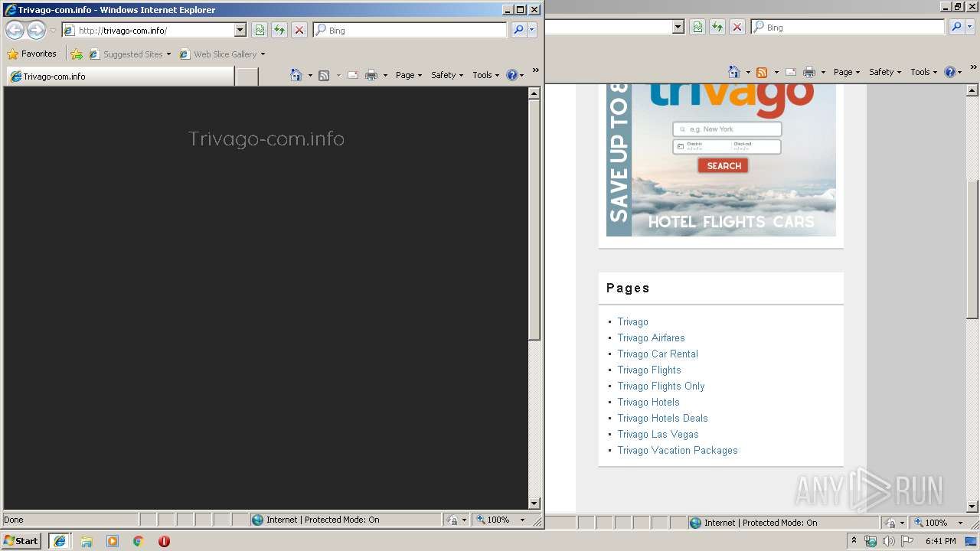
Task: Click the Print icon in front window
Action: (371, 75)
